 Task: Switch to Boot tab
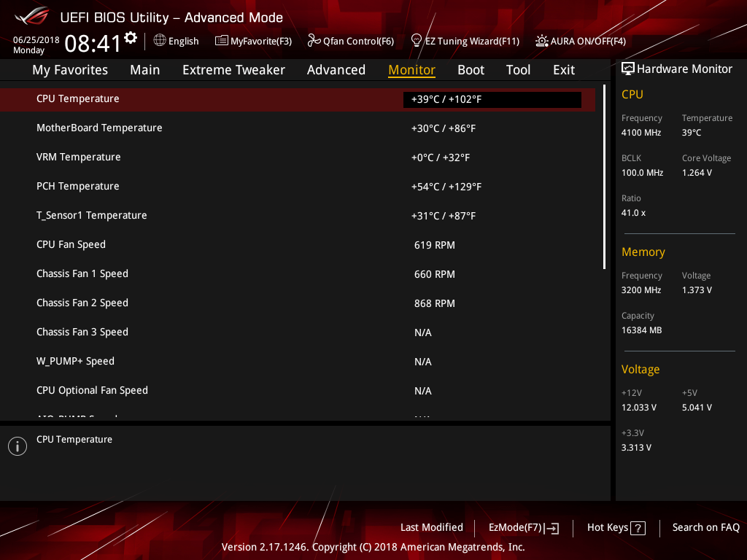coord(471,70)
